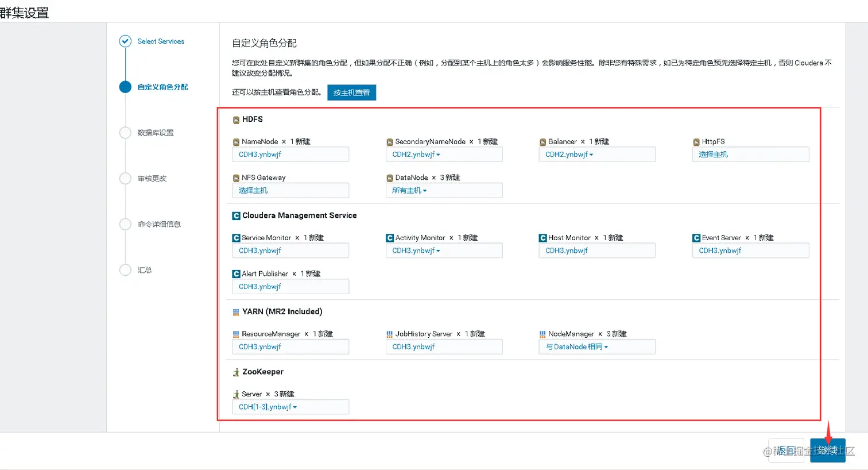
Task: Click the DataNode role icon
Action: 390,178
